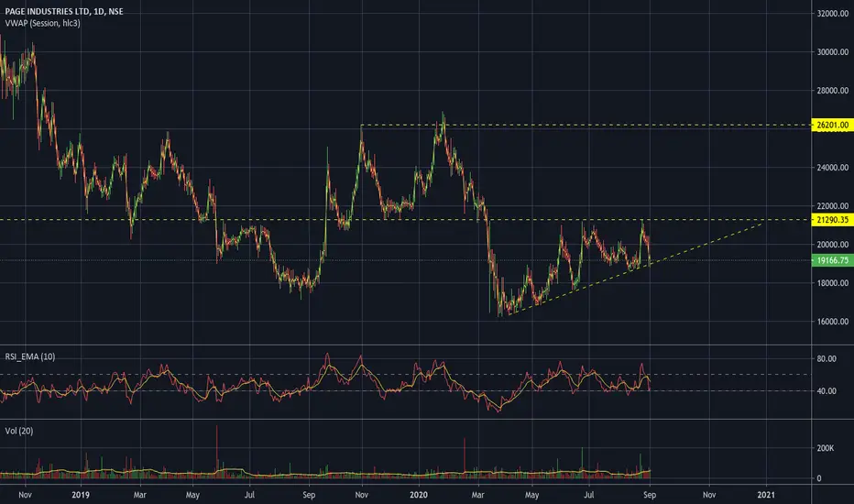The width and height of the screenshot is (854, 504).
Task: Click the 24000.00 price axis value
Action: [x=833, y=168]
